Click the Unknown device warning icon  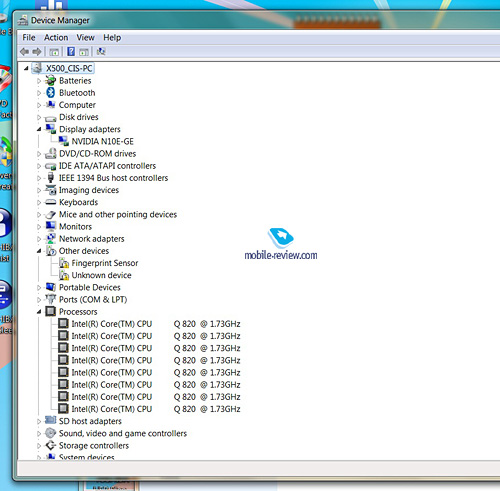click(x=64, y=275)
